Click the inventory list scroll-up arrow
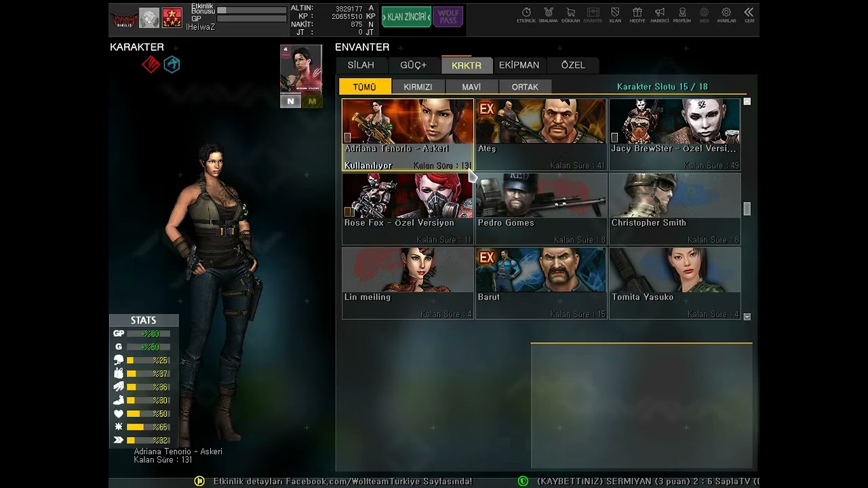868x488 pixels. 747,102
